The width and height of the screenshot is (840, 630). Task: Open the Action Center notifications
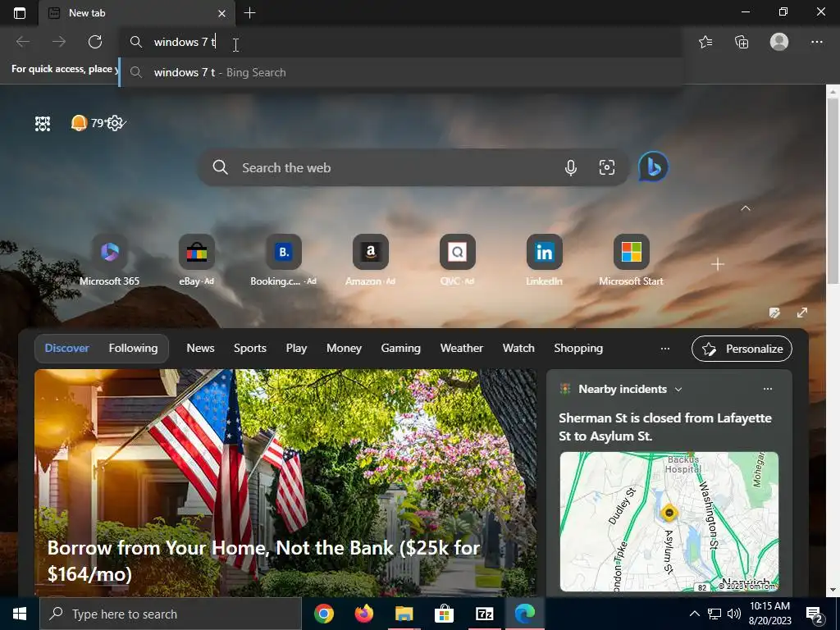tap(815, 614)
